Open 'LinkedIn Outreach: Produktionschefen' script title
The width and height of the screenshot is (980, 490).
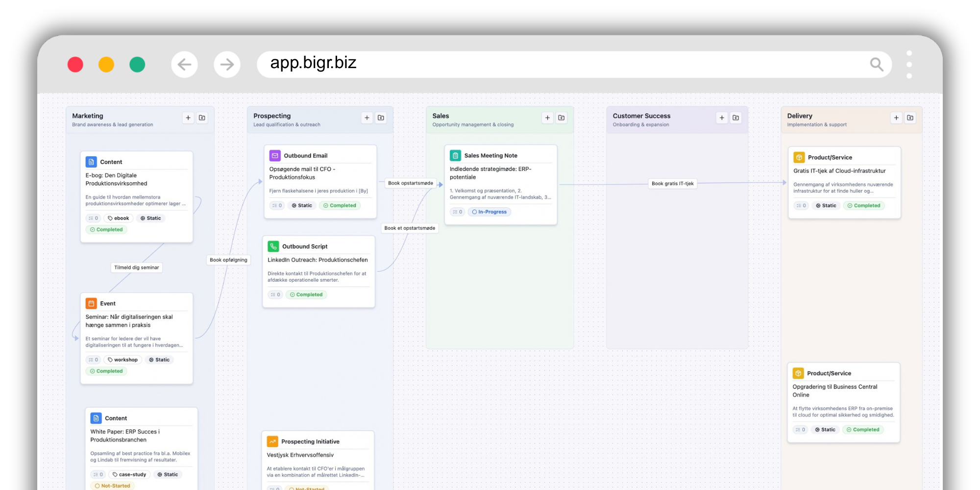coord(318,260)
